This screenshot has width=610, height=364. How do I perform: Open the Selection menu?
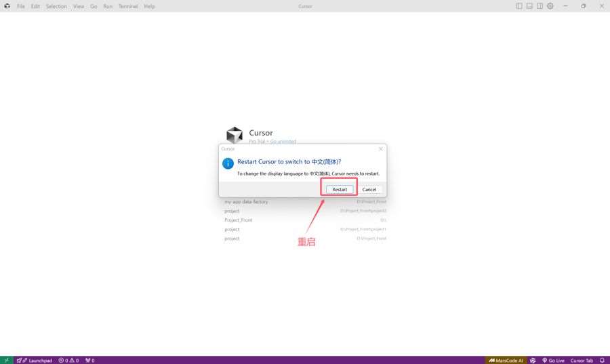pyautogui.click(x=56, y=6)
